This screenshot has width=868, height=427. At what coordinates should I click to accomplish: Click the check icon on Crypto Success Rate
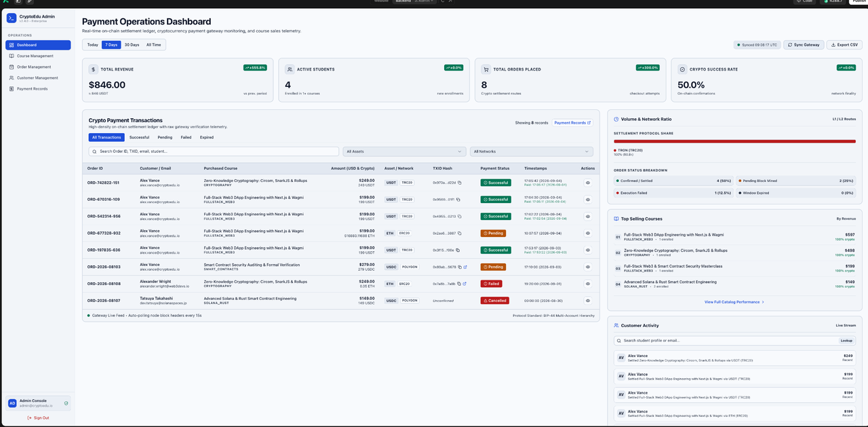682,69
